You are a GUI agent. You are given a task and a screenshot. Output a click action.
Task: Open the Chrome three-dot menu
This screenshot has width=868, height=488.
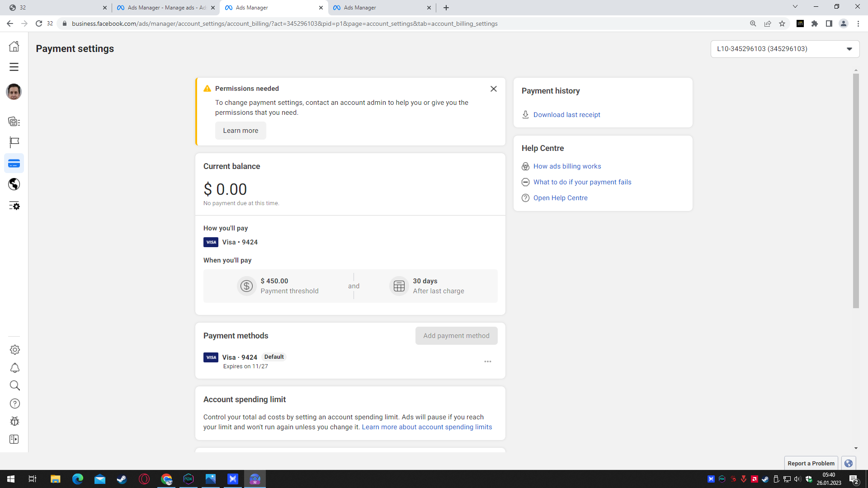coord(858,23)
